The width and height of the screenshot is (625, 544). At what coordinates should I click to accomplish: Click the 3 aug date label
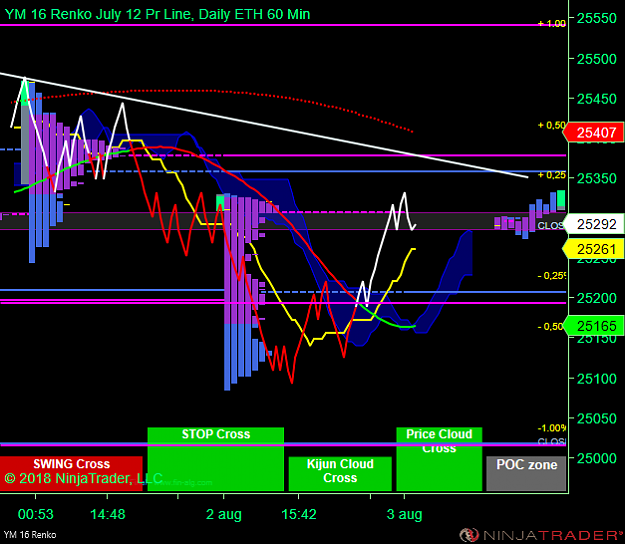[404, 515]
